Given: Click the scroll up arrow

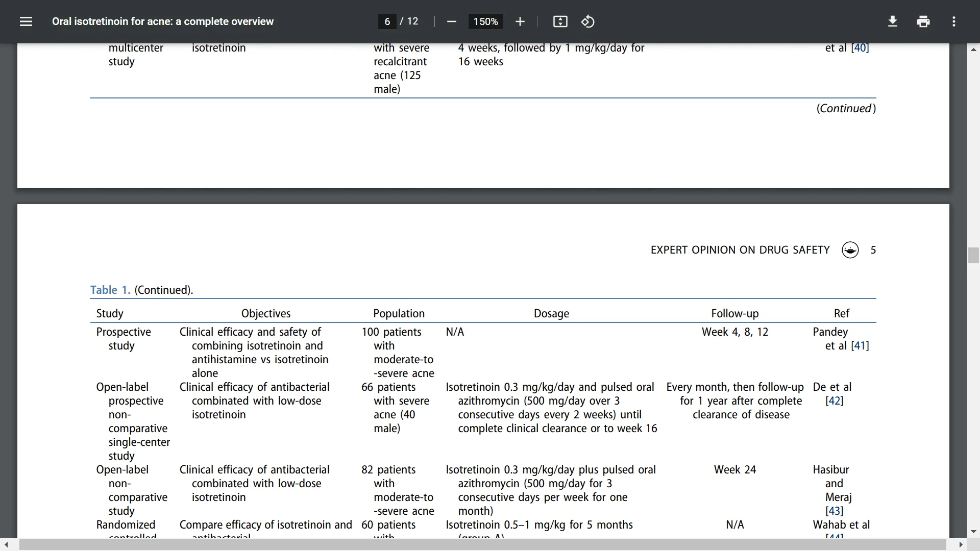Looking at the screenshot, I should [973, 49].
